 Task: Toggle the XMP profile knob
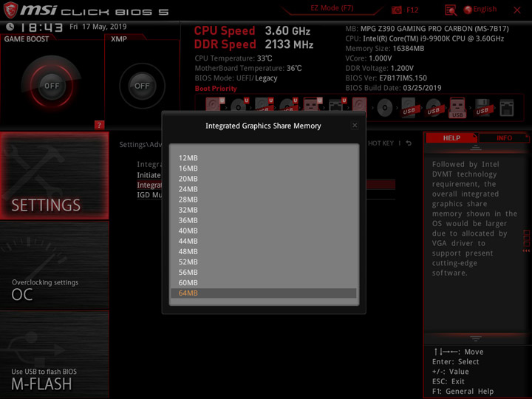(142, 86)
